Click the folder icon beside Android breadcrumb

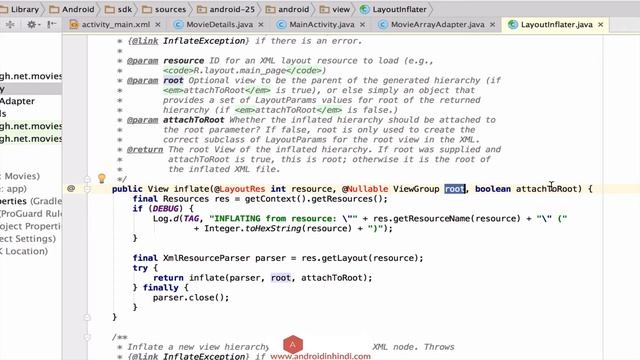[x=54, y=9]
